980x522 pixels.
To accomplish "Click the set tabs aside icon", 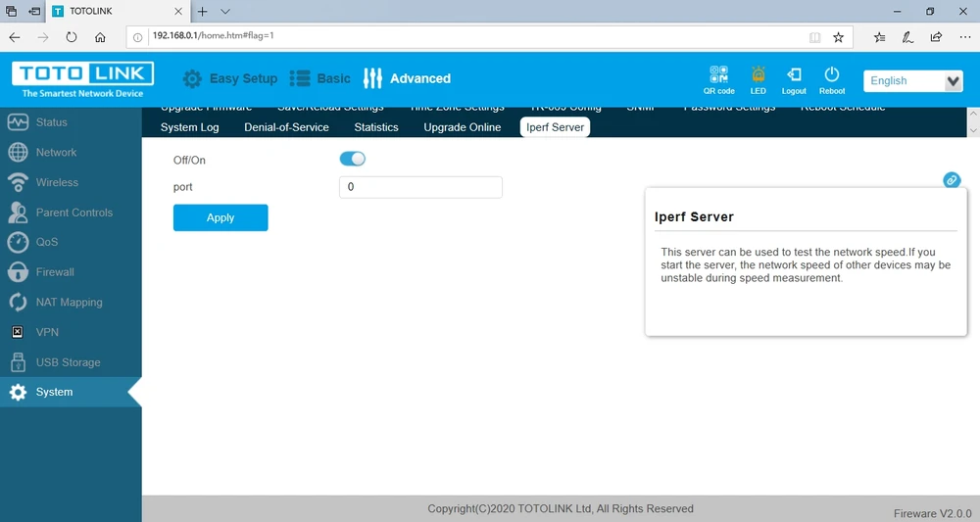I will pos(34,11).
